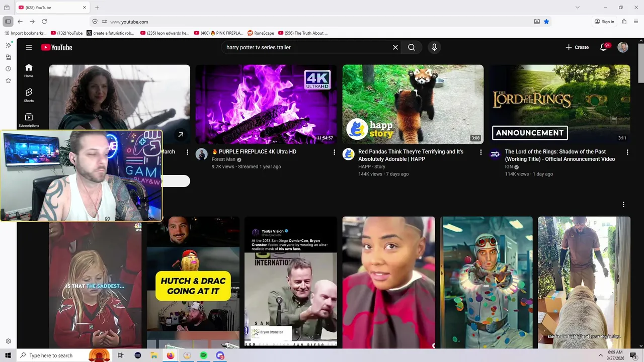
Task: Open the (132) YouTube bookmark
Action: tap(67, 33)
